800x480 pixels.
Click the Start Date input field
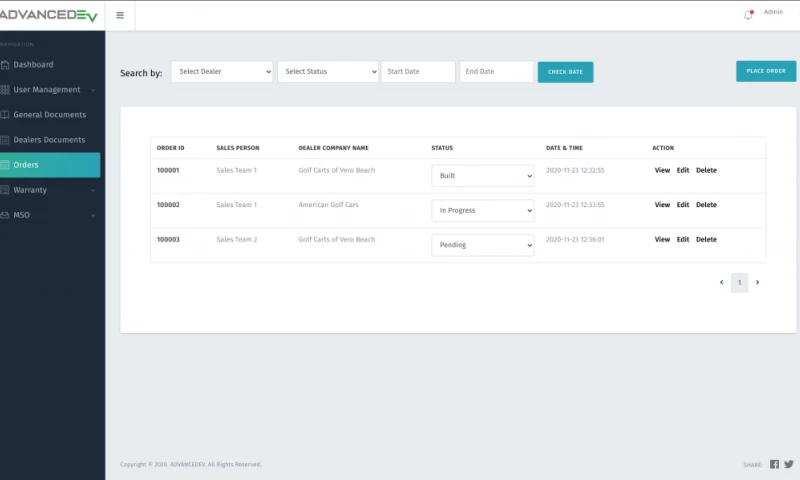[x=418, y=72]
